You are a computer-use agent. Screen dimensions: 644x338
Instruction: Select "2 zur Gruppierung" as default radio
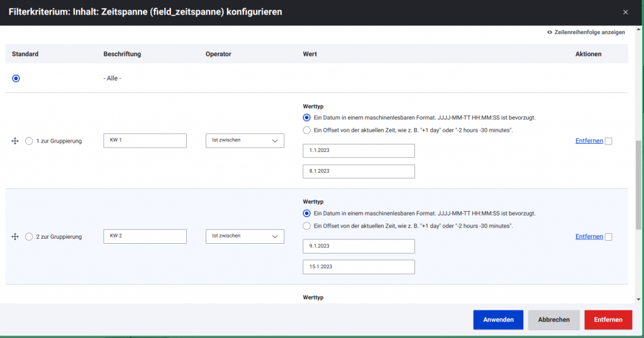point(29,237)
